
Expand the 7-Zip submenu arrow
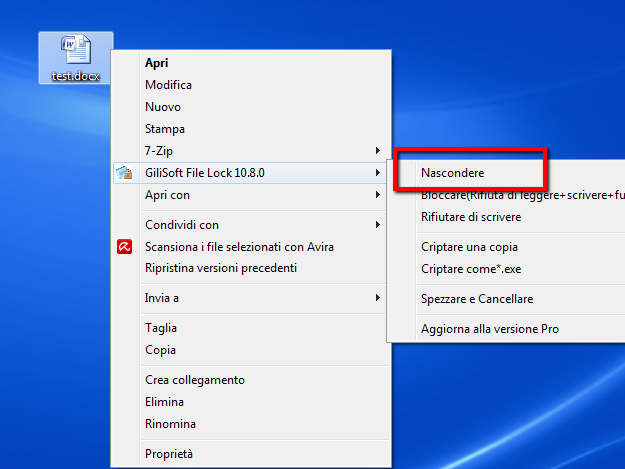click(x=377, y=151)
